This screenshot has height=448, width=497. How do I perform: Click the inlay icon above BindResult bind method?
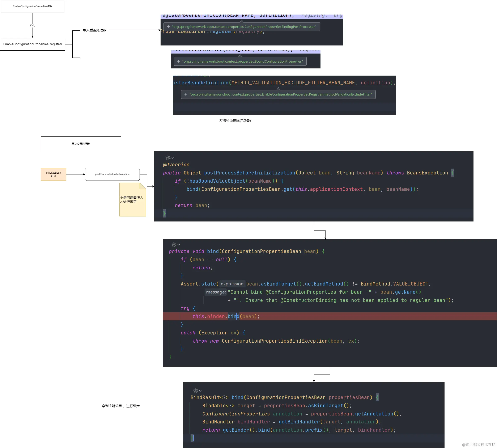coord(196,391)
